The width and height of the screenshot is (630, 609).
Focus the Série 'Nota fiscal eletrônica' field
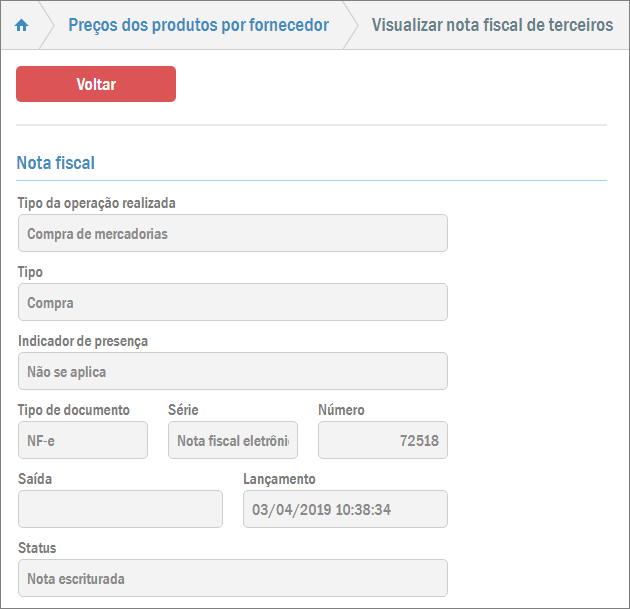click(x=233, y=440)
